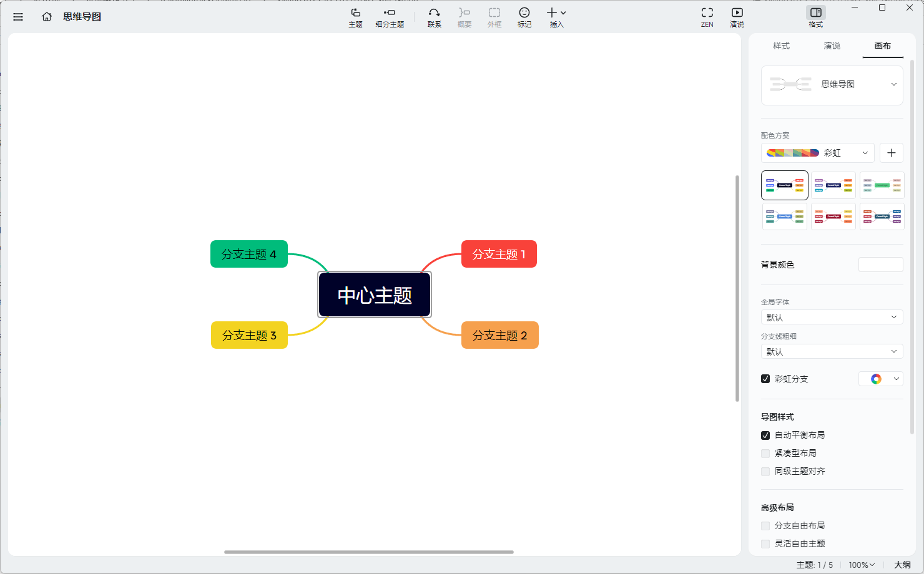Disable 自动平衡布局 auto-balance layout
Viewport: 924px width, 574px height.
(765, 435)
